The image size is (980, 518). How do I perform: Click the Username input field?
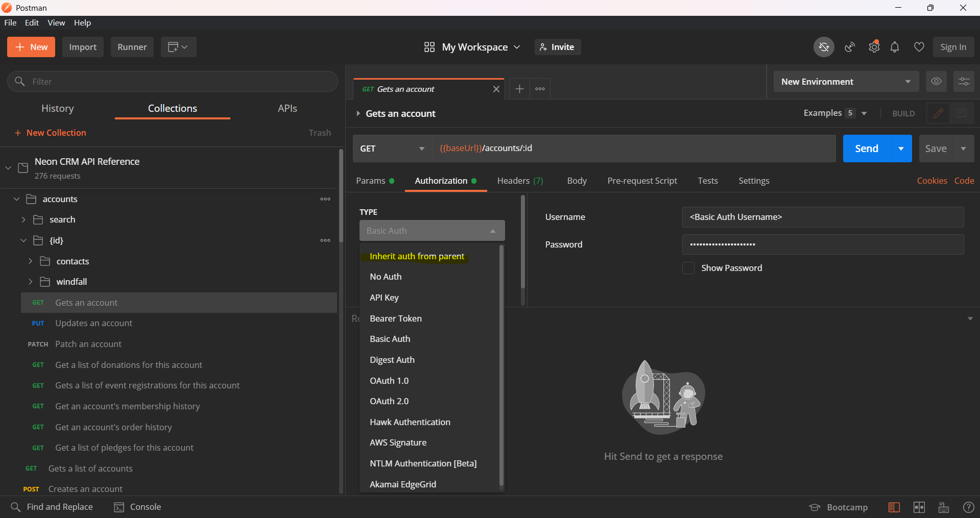tap(823, 217)
